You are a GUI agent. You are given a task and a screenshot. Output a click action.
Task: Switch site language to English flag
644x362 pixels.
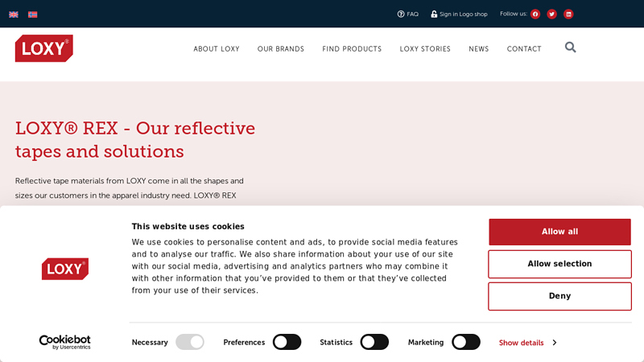14,14
